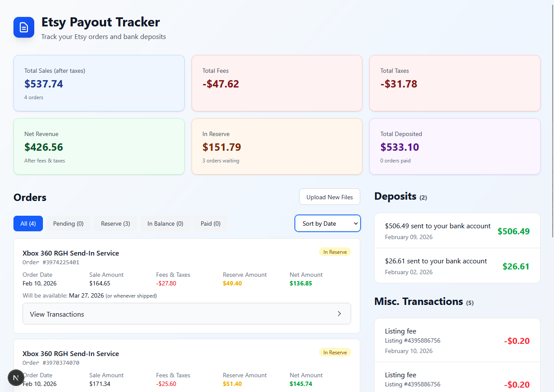
Task: Click the Total Sales summary card
Action: pos(99,83)
